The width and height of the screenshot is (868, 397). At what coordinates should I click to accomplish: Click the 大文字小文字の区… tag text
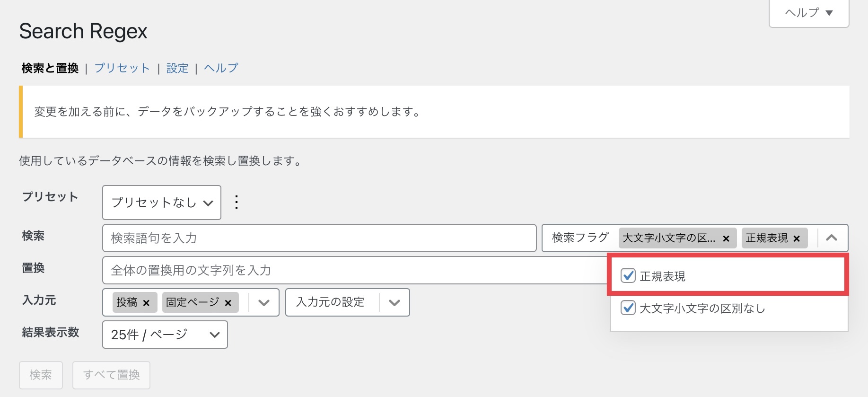pyautogui.click(x=669, y=238)
